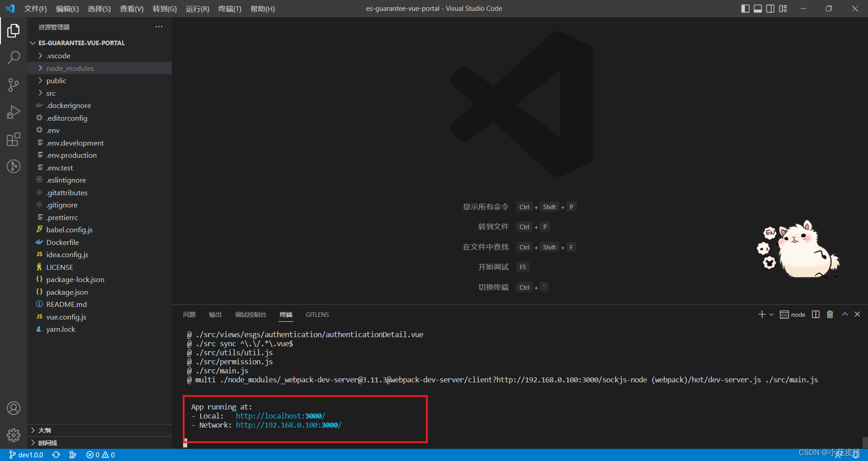Open the Search view in the activity bar
The width and height of the screenshot is (868, 461).
coord(14,58)
